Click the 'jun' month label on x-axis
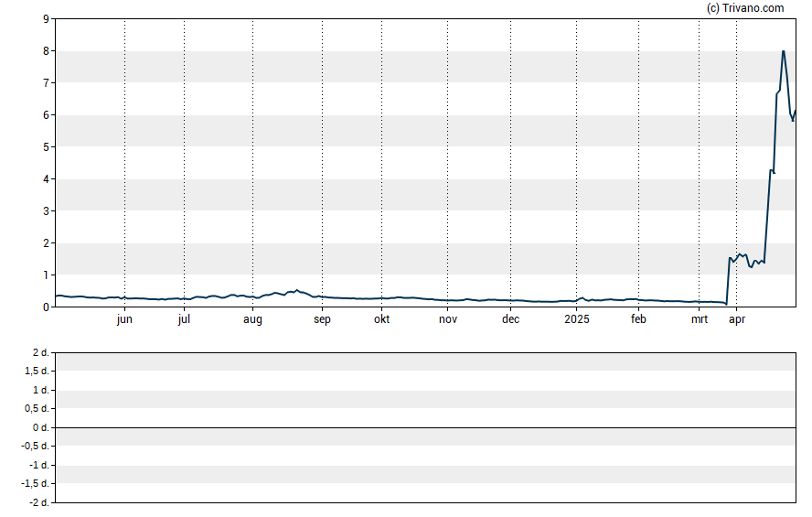Screen dimensions: 812x517 click(x=124, y=319)
